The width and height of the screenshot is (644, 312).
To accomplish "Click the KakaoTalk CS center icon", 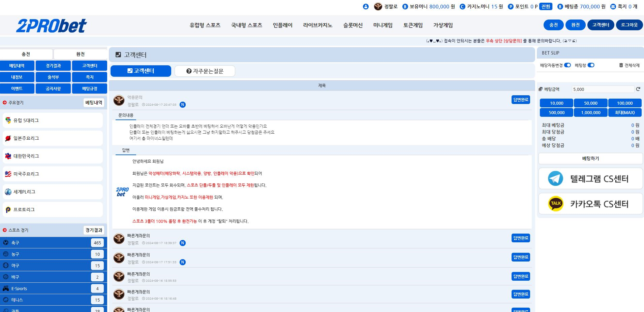I will point(555,204).
